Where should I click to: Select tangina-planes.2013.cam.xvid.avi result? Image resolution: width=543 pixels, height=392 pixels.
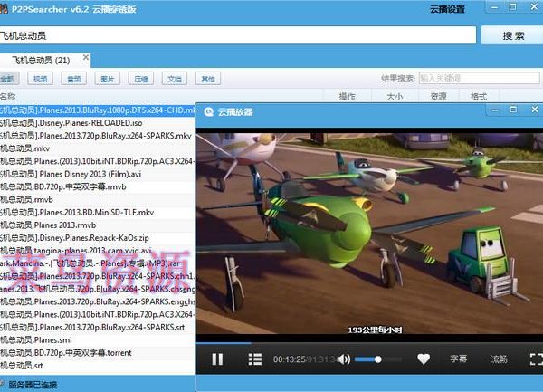point(98,251)
